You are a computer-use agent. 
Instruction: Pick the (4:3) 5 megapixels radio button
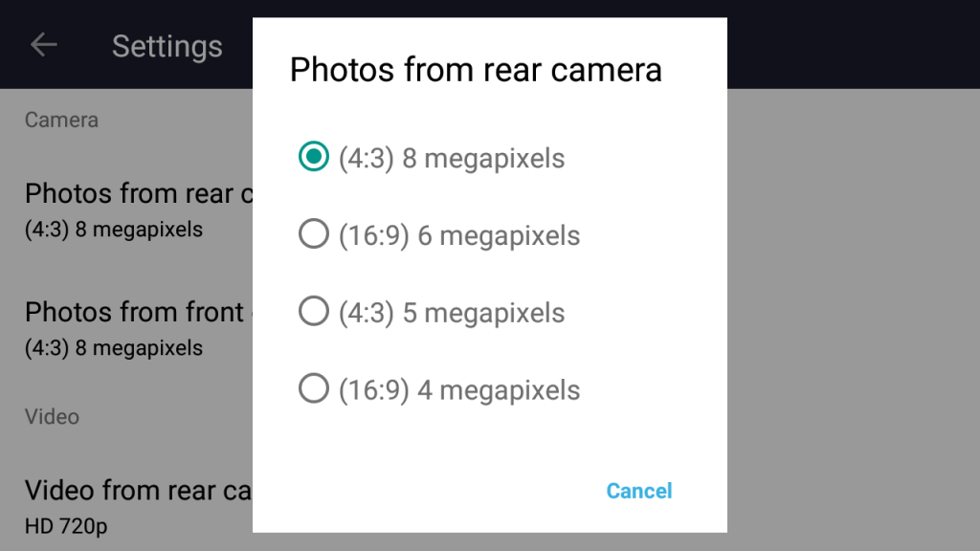(x=314, y=313)
